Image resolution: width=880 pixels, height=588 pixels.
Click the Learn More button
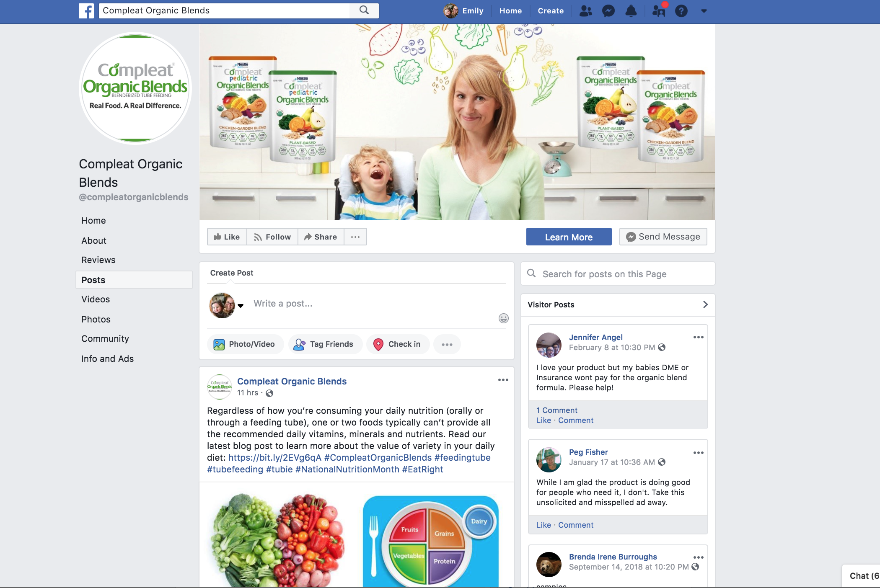(569, 237)
